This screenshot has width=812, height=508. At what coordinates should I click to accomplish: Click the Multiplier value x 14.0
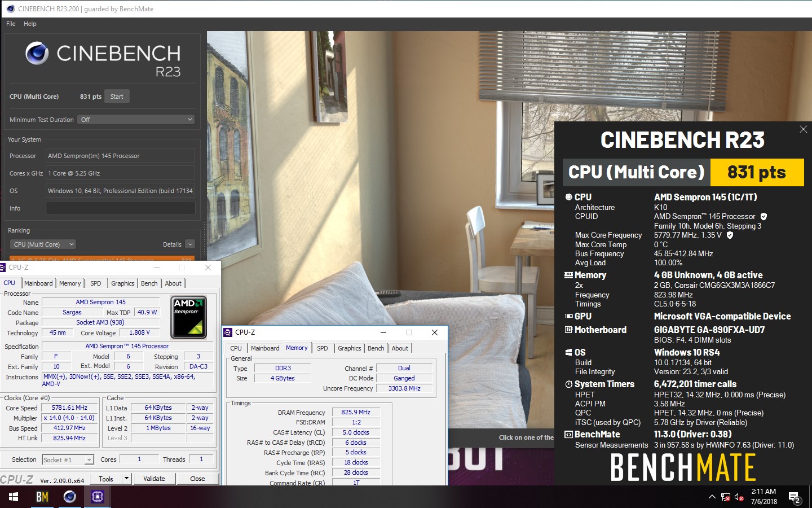(x=69, y=418)
